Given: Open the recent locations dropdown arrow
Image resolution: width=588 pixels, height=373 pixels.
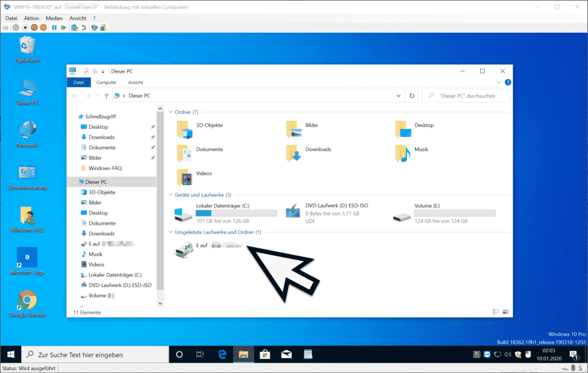Looking at the screenshot, I should (x=98, y=96).
